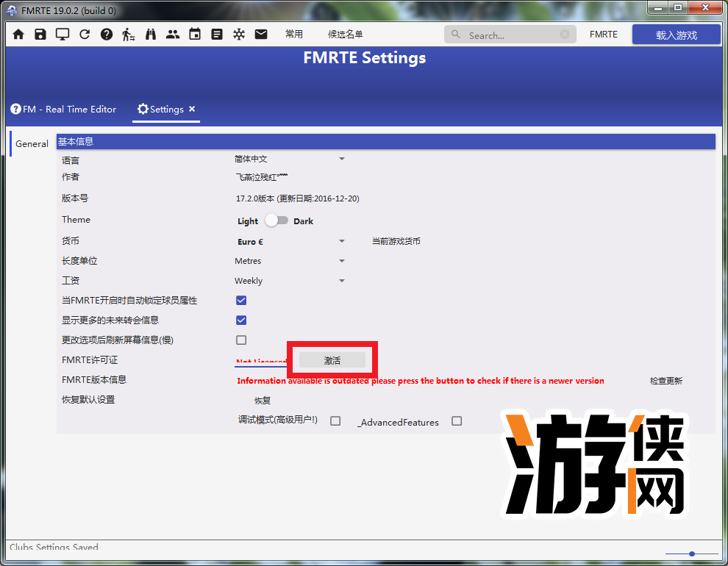The image size is (728, 566).
Task: Enable refresh screen info after changes checkbox
Action: pyautogui.click(x=241, y=340)
